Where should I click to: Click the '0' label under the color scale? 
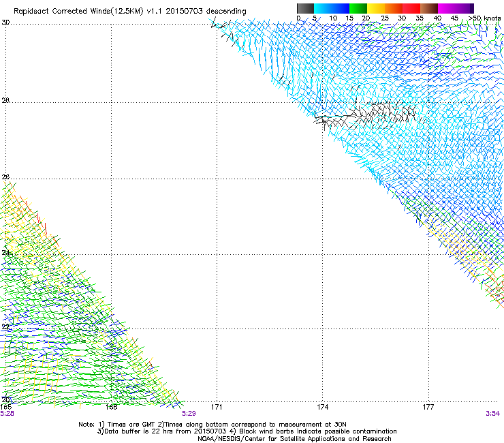point(298,18)
